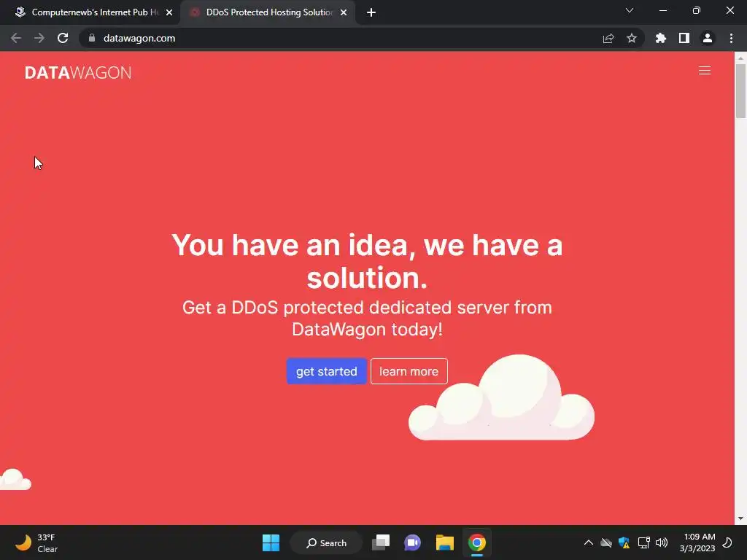View site information lock icon
The image size is (747, 560).
pyautogui.click(x=92, y=38)
